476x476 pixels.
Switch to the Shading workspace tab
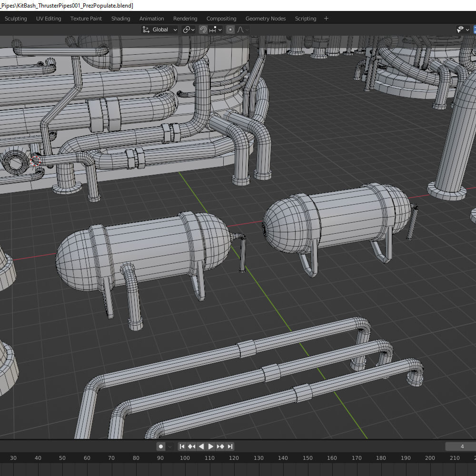(x=120, y=19)
